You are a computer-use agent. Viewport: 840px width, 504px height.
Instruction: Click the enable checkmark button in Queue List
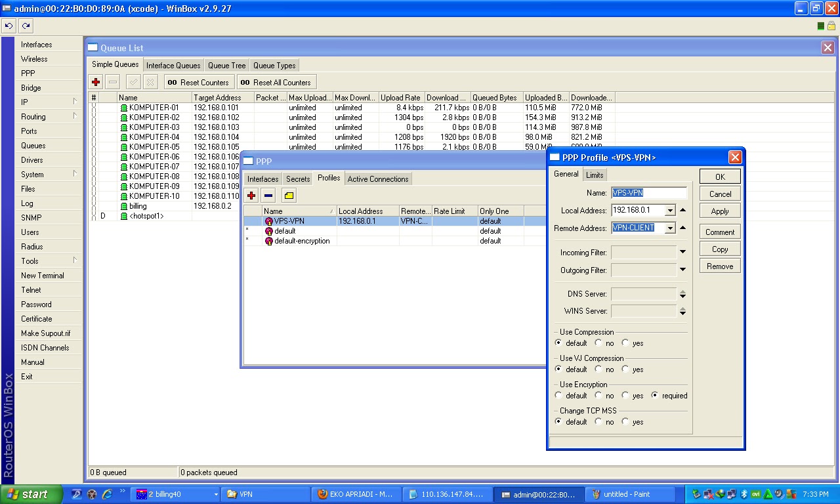(133, 82)
